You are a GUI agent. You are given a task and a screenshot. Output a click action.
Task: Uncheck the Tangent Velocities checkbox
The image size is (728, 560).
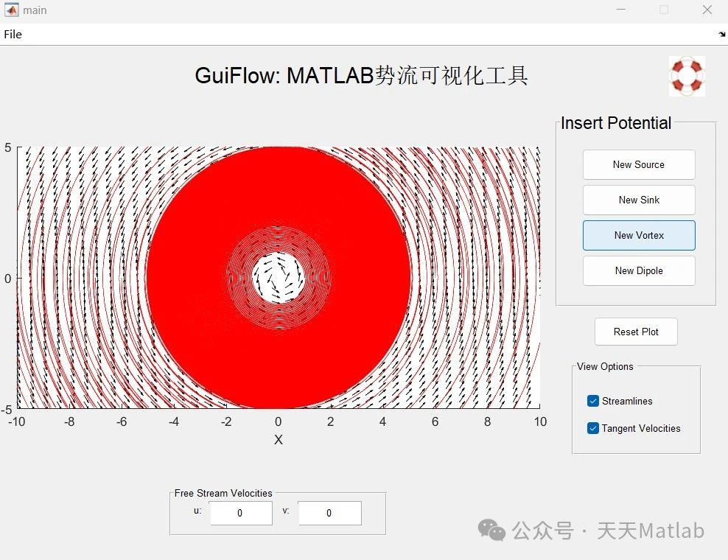tap(593, 428)
